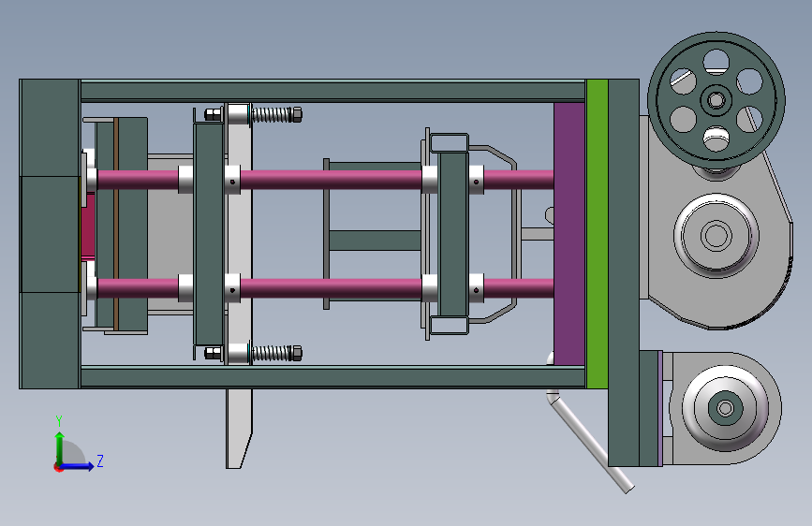Select the upper spring-loaded bolt assembly
This screenshot has width=812, height=526.
(x=253, y=114)
